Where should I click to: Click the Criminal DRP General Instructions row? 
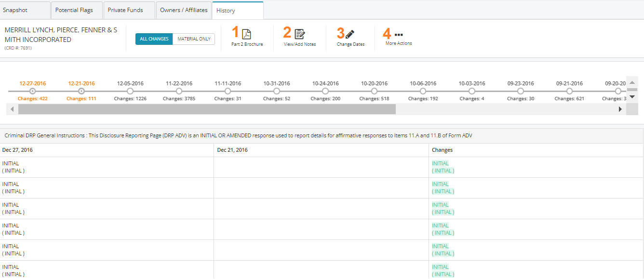(x=322, y=136)
